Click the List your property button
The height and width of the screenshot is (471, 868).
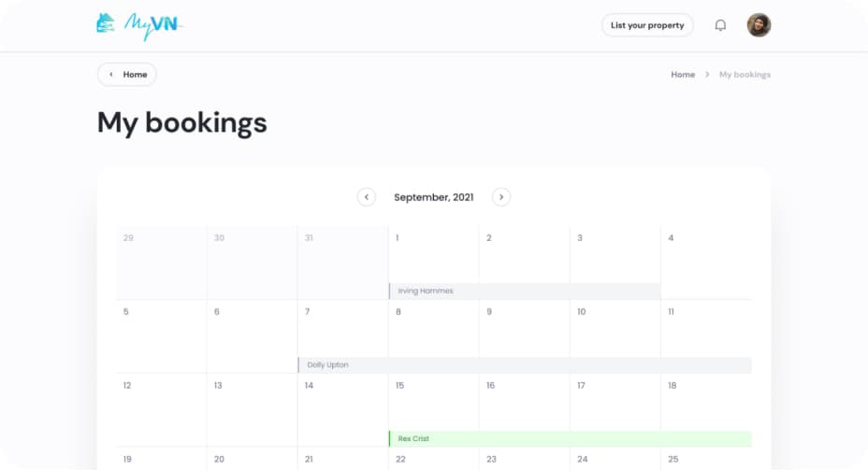(647, 25)
